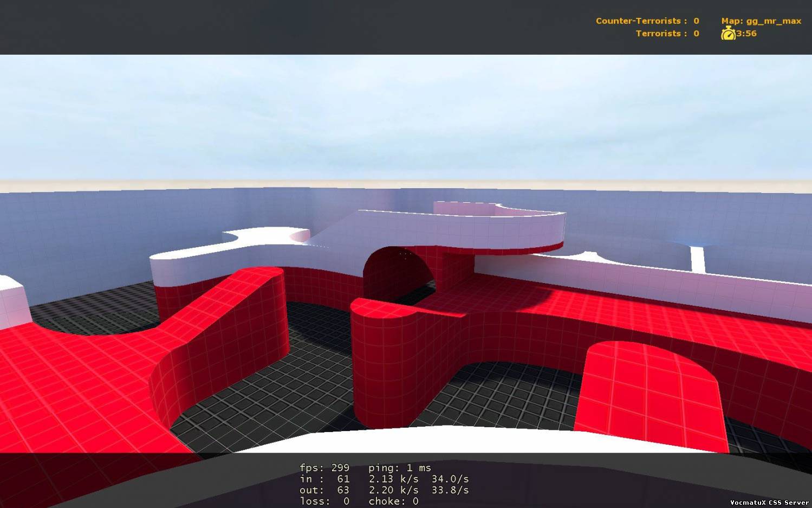
Task: Click the 'Counter-Terrorists : 0' score text
Action: [647, 21]
